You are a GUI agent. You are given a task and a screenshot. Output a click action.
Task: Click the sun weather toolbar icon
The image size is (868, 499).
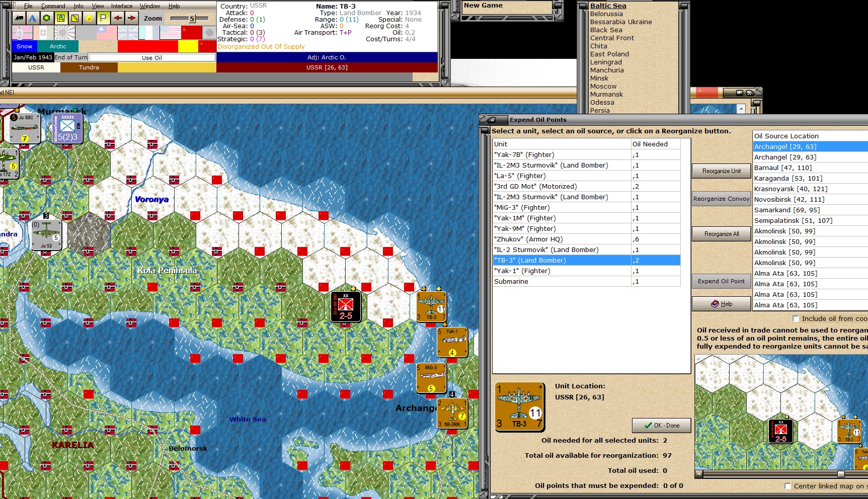(89, 18)
